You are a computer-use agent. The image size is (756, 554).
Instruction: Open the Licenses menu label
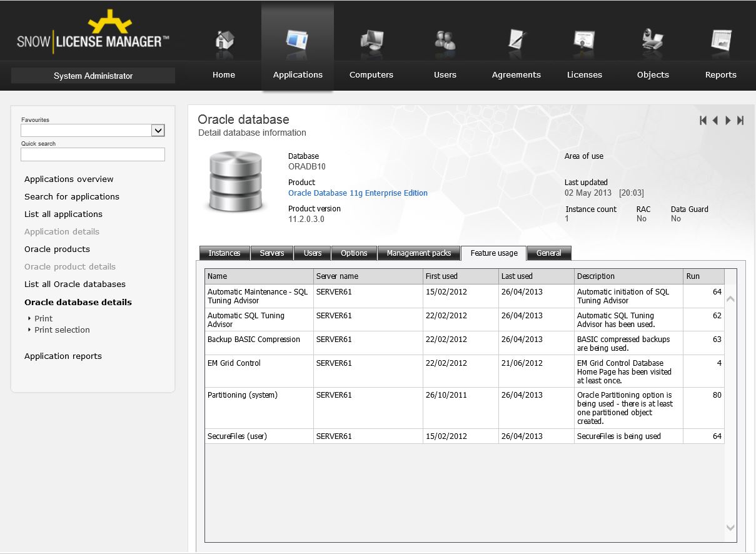(x=585, y=74)
